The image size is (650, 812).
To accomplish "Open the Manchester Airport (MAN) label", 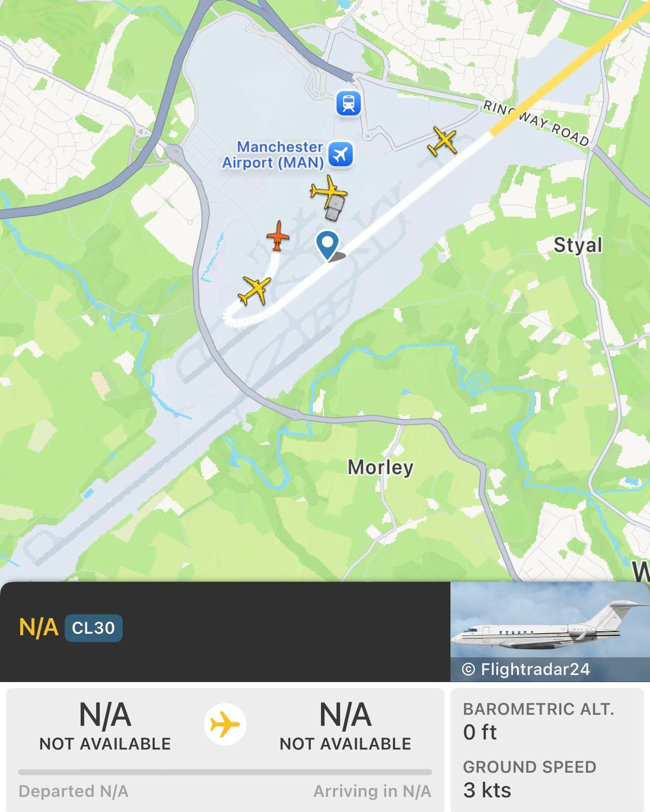I will pyautogui.click(x=273, y=155).
